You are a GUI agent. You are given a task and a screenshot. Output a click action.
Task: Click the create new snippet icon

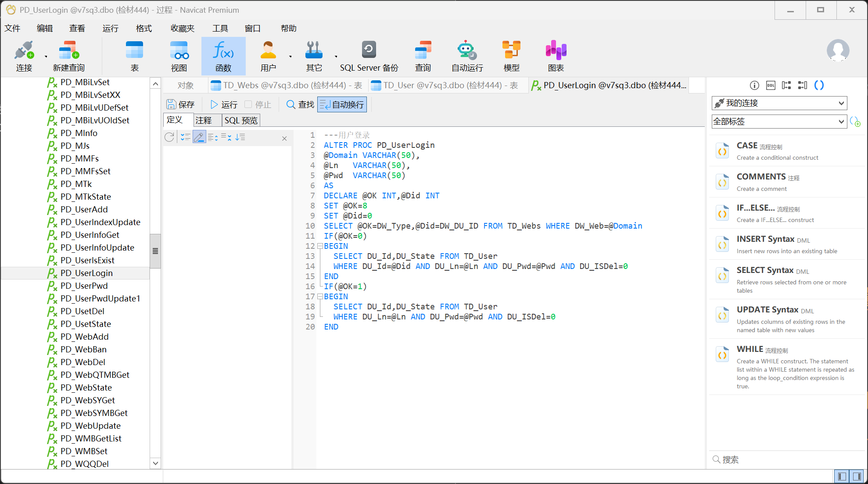(855, 122)
